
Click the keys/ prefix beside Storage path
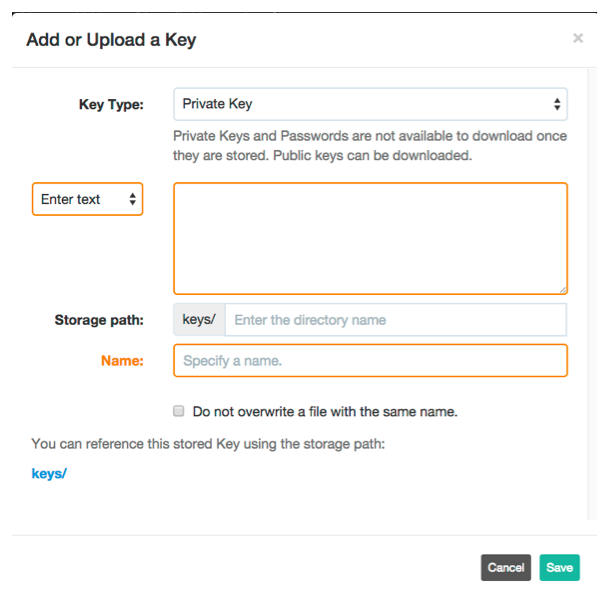point(199,320)
